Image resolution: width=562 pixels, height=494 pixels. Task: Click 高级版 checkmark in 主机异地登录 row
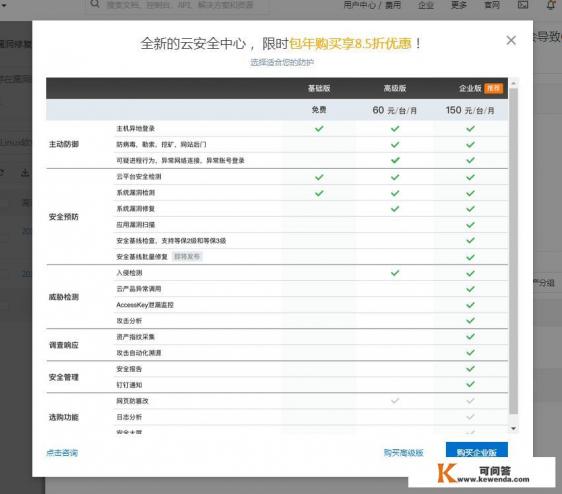[x=395, y=128]
